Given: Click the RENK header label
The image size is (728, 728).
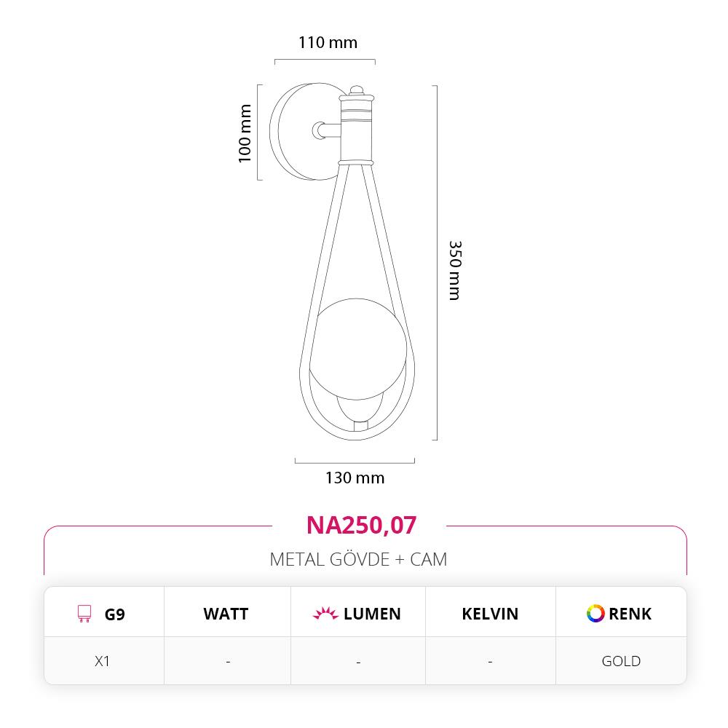Looking at the screenshot, I should point(630,614).
